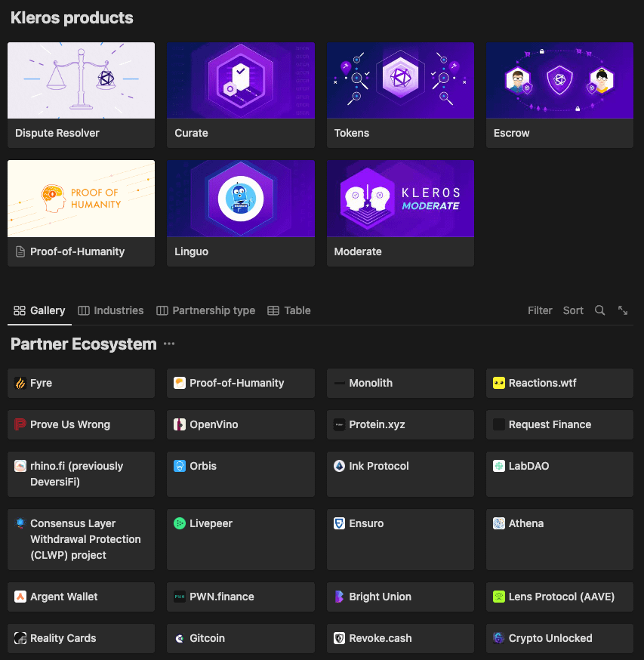Select the Table view tab
Image resolution: width=644 pixels, height=660 pixels.
click(289, 310)
